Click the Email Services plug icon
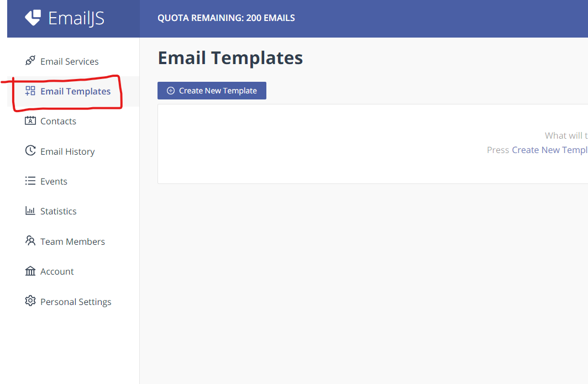 tap(30, 60)
